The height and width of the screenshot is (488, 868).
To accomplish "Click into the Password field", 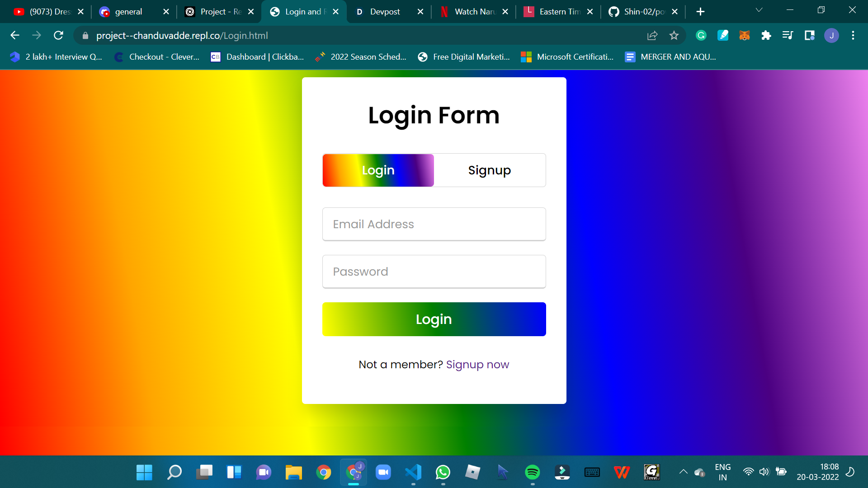I will pos(434,272).
